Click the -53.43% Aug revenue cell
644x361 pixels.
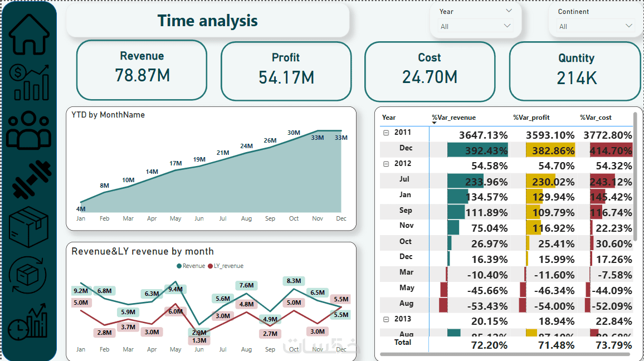click(x=487, y=306)
